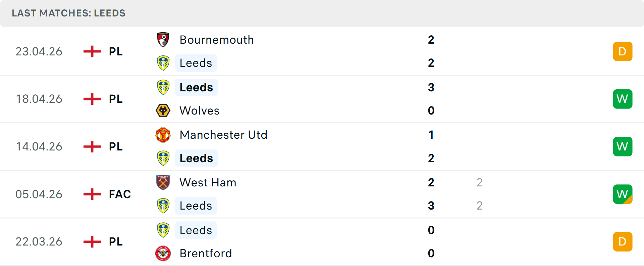Click the PL competition label on 18.04.26

[115, 99]
